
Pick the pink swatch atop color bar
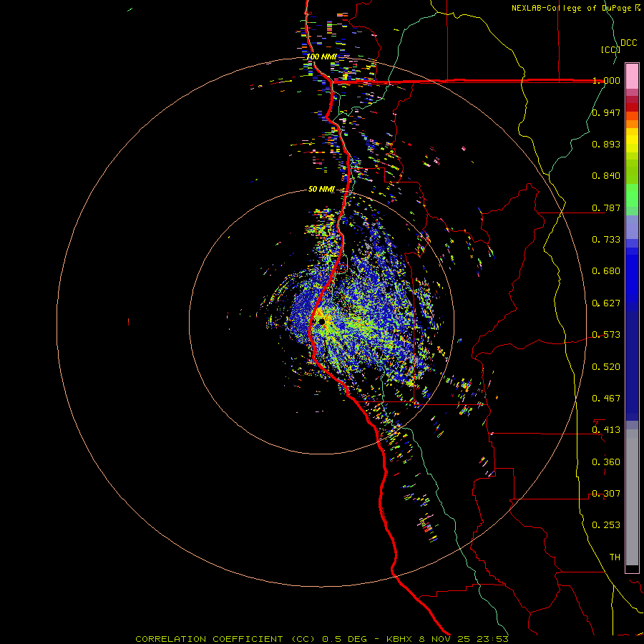[632, 76]
